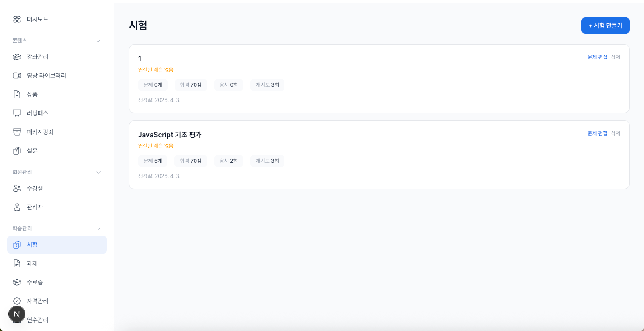This screenshot has width=644, height=331.
Task: Open the 대시보드 menu item
Action: pyautogui.click(x=57, y=19)
